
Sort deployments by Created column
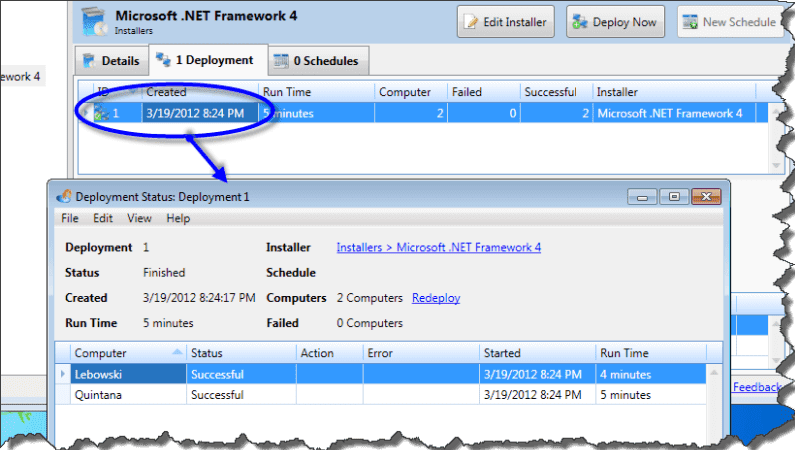[x=200, y=92]
